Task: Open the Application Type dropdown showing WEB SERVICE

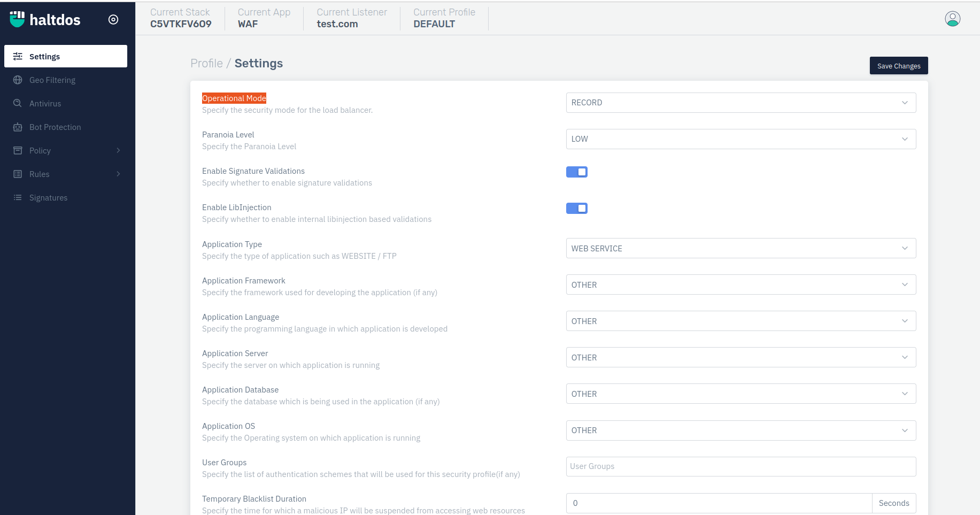Action: pyautogui.click(x=740, y=248)
